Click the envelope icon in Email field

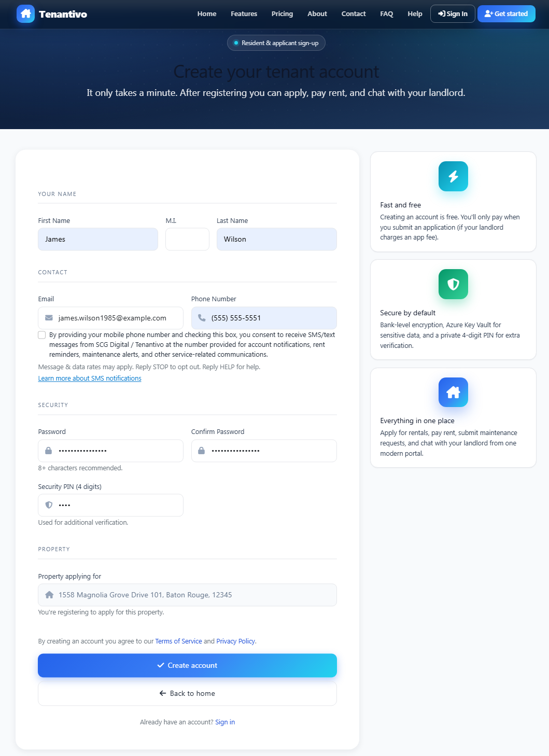[49, 318]
